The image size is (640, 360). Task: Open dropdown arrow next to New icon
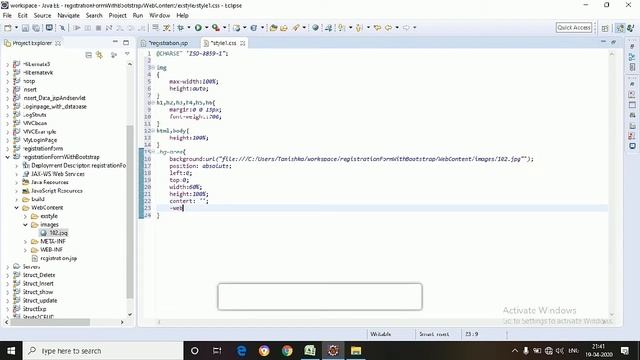pyautogui.click(x=16, y=28)
